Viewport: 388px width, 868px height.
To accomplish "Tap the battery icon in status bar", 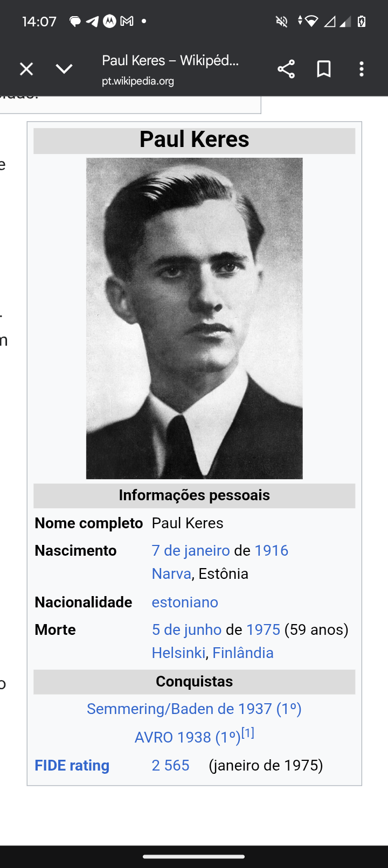I will (x=362, y=22).
